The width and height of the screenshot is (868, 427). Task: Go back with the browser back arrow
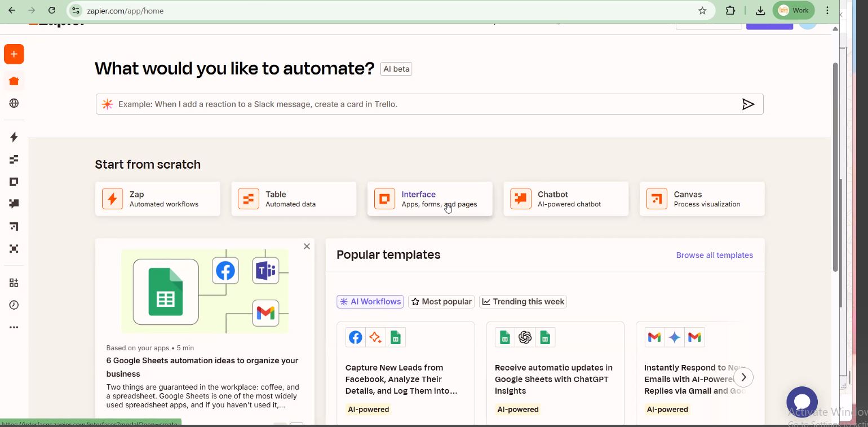[x=12, y=10]
